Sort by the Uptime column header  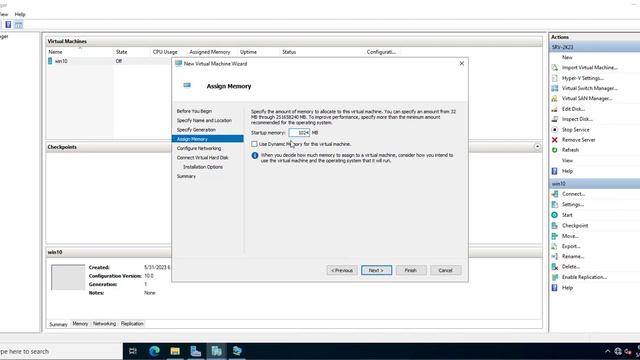[x=248, y=52]
